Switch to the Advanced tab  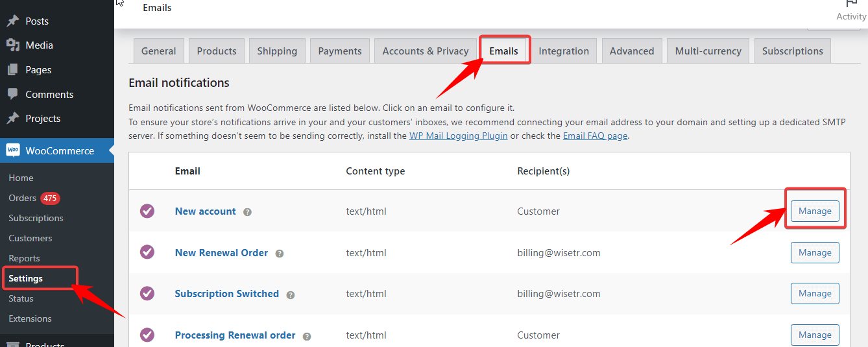tap(632, 51)
